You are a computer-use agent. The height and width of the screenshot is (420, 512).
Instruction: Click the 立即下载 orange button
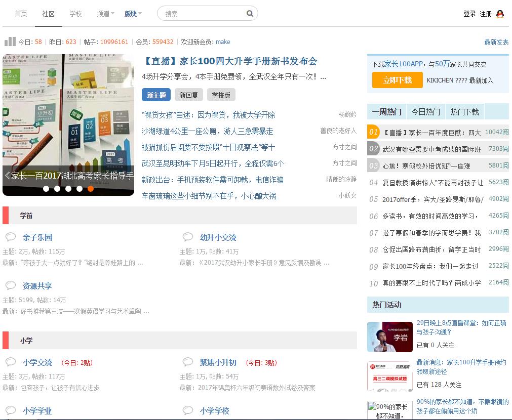click(x=398, y=80)
